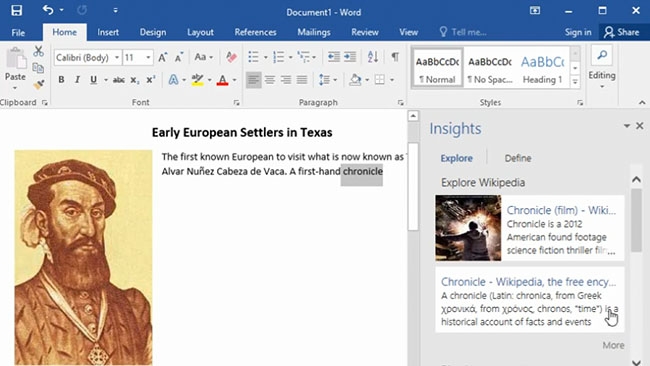Increase paragraph indent
The height and width of the screenshot is (366, 650).
click(x=350, y=57)
